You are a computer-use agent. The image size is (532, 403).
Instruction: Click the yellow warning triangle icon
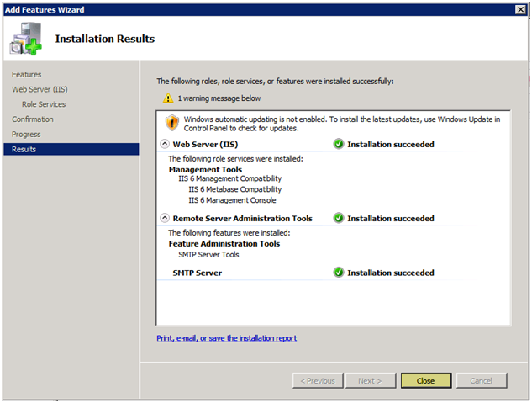[x=168, y=98]
